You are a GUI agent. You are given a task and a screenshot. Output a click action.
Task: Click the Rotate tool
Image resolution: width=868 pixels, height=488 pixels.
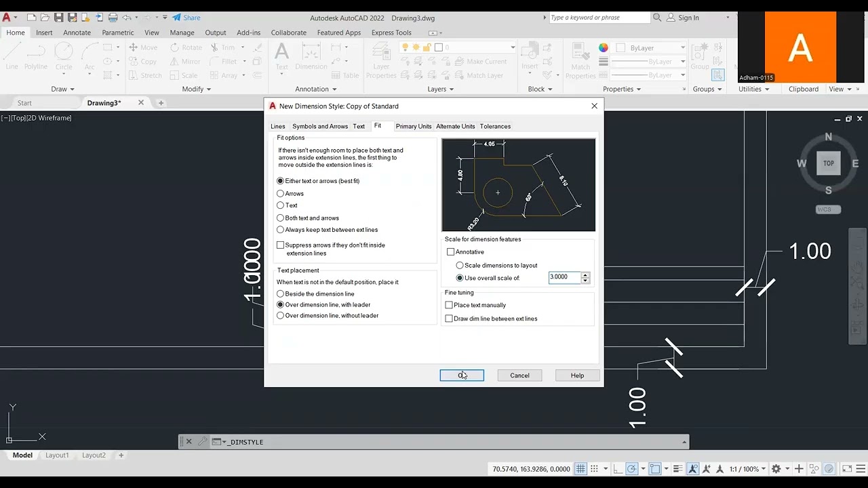click(186, 47)
